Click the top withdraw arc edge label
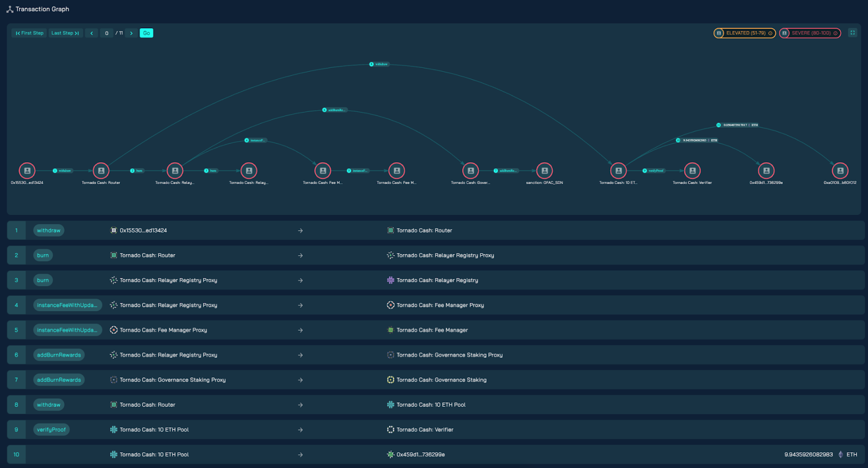The width and height of the screenshot is (868, 468). (379, 64)
